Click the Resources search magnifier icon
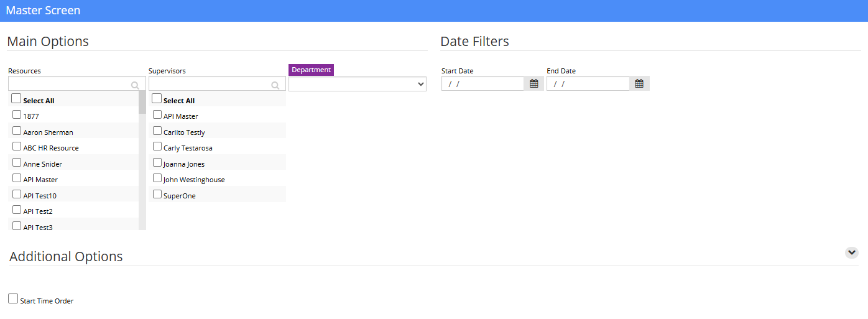The height and width of the screenshot is (319, 868). (136, 85)
